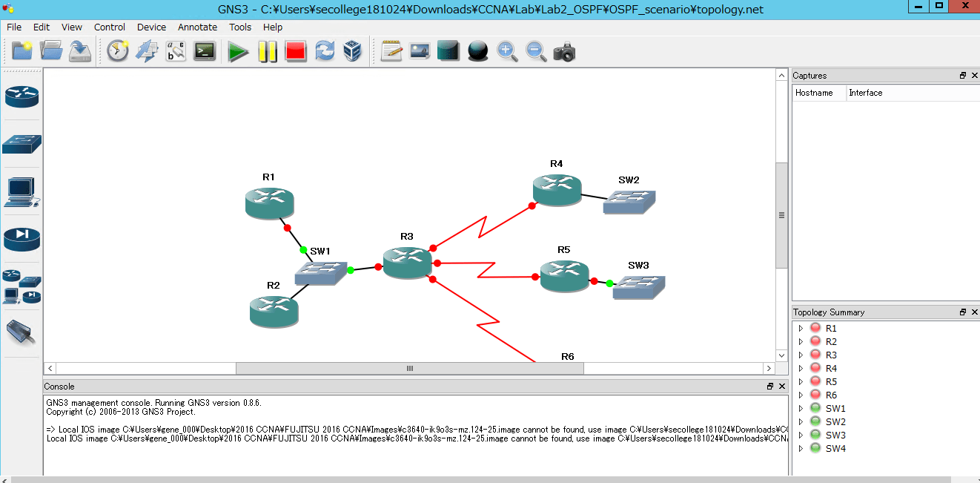
Task: Click the Hostname column header in Captures
Action: (x=819, y=93)
